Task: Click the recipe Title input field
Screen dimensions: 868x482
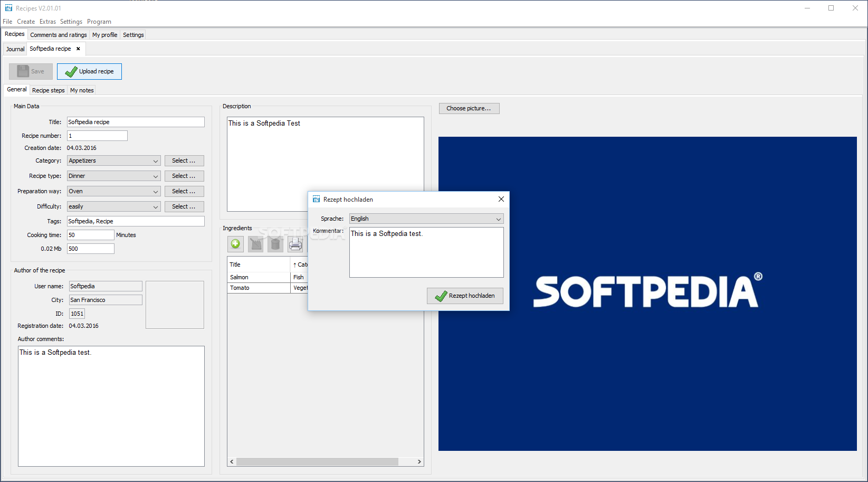Action: click(136, 122)
